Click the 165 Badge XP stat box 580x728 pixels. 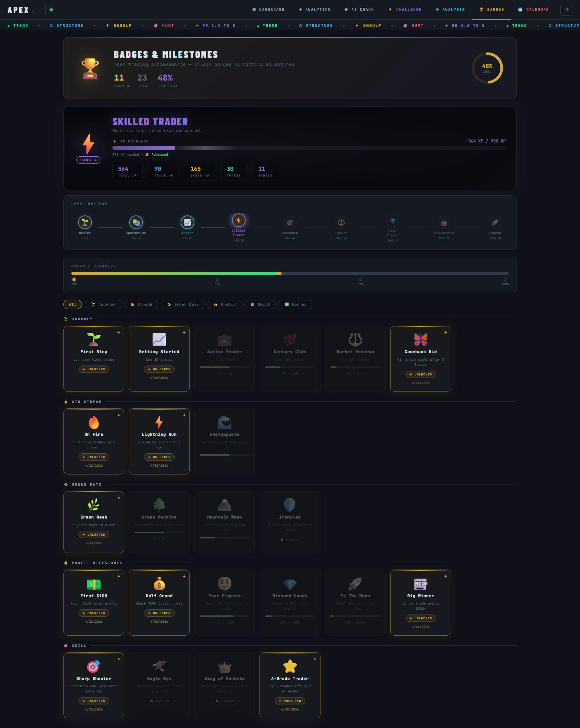(x=200, y=171)
